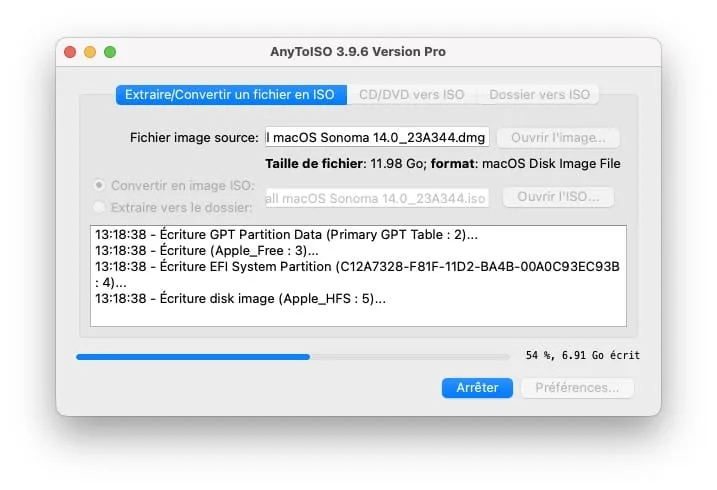
Task: Click the 'Fichier image source:' label
Action: (x=194, y=138)
